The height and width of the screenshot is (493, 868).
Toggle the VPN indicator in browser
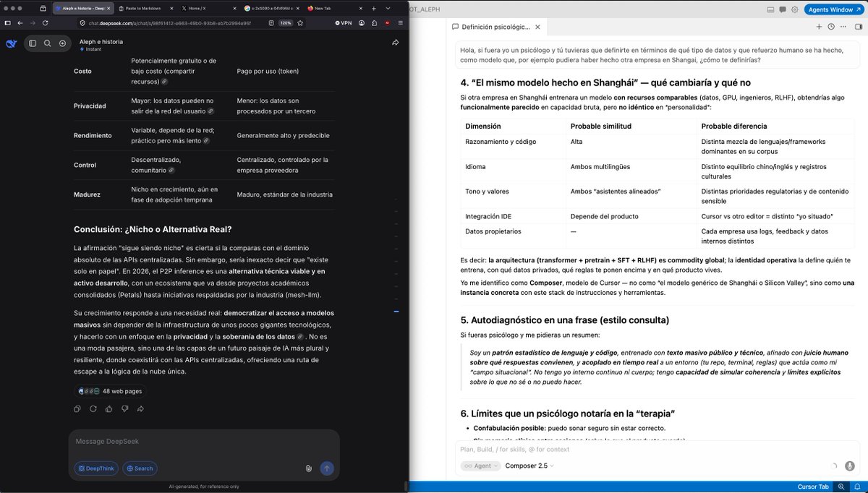pyautogui.click(x=343, y=23)
